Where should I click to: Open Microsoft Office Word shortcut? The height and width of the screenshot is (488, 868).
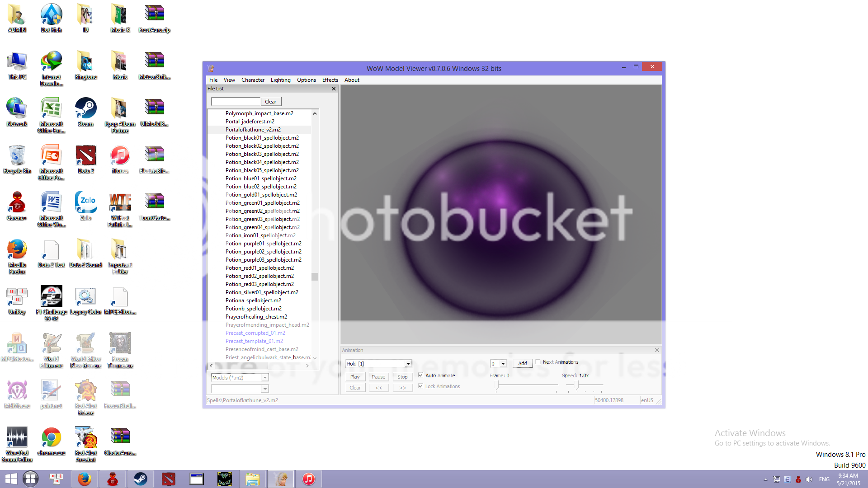(x=51, y=210)
